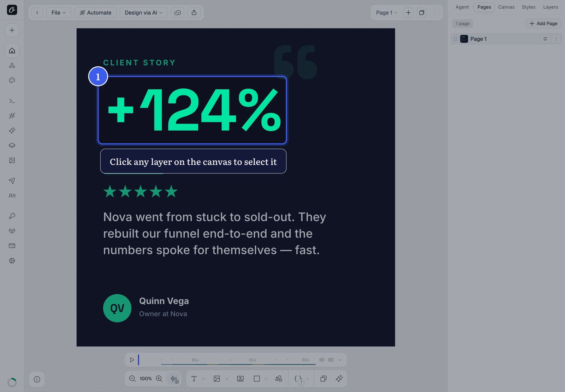Screen dimensions: 565x392
Task: Click the blue timeline playhead marker
Action: coord(138,360)
